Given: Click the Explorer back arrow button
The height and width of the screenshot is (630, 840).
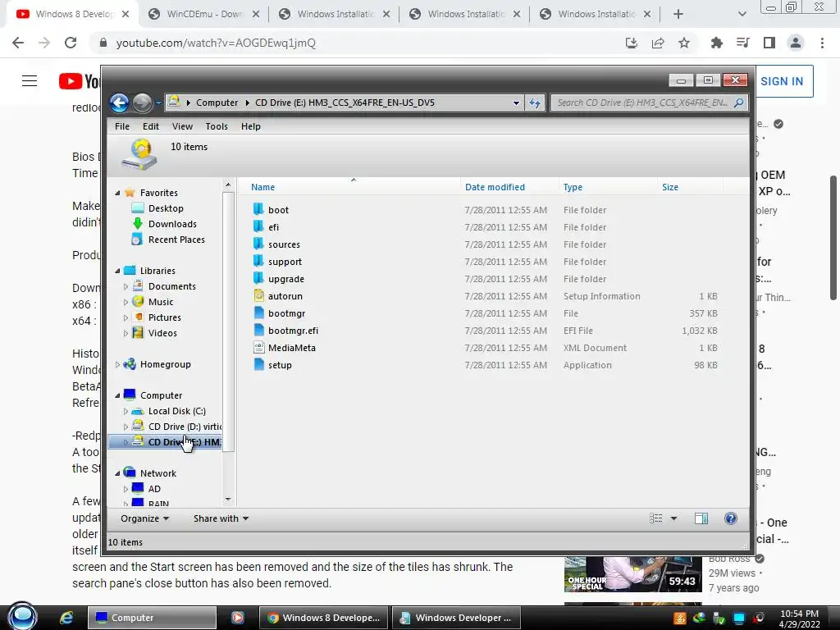Looking at the screenshot, I should pos(120,103).
